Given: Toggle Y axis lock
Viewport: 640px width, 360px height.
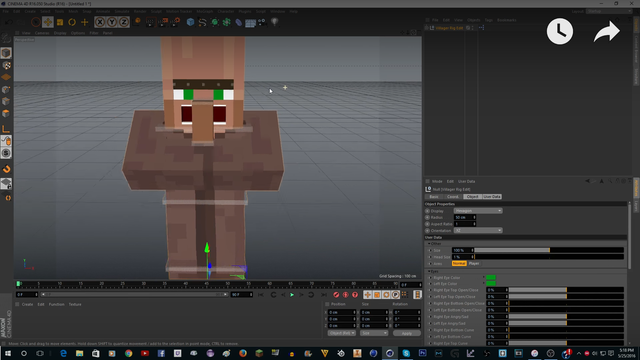Looking at the screenshot, I should coord(112,22).
